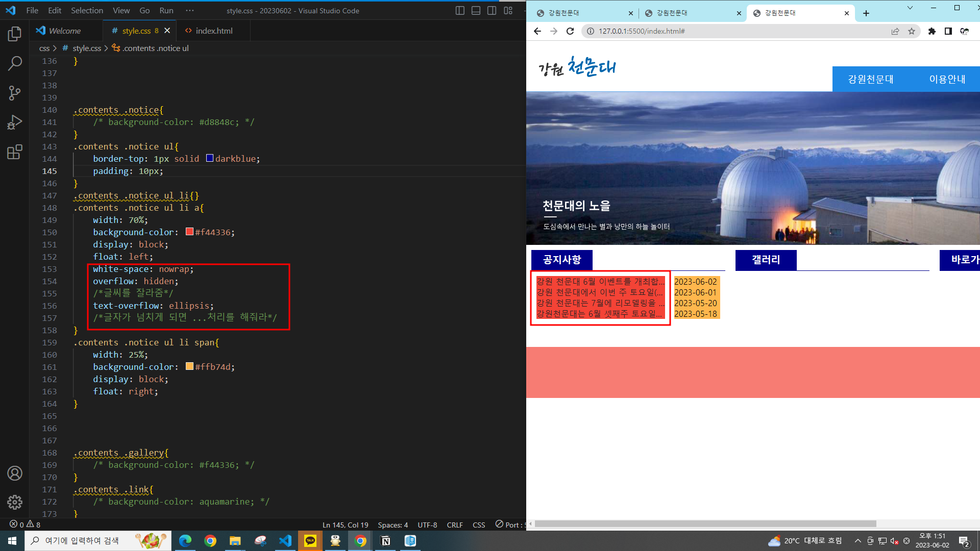This screenshot has height=551, width=980.
Task: Open the Run and Debug view
Action: coord(15,122)
